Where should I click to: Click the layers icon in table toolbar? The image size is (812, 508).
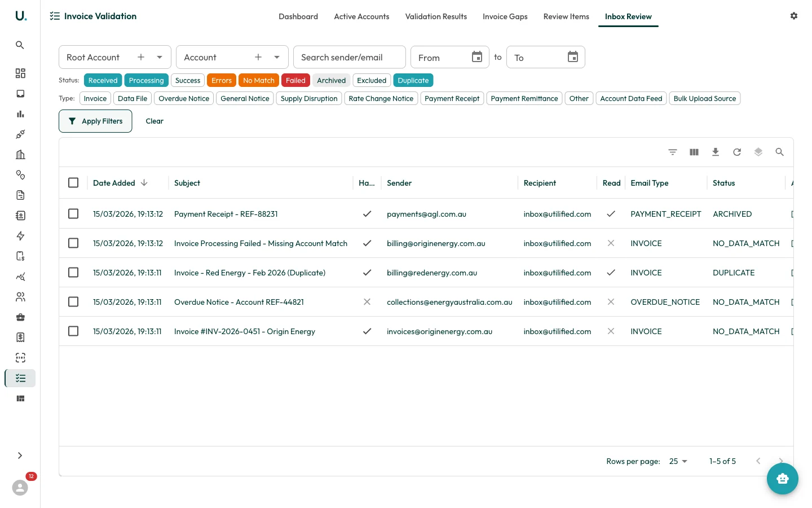click(x=758, y=152)
